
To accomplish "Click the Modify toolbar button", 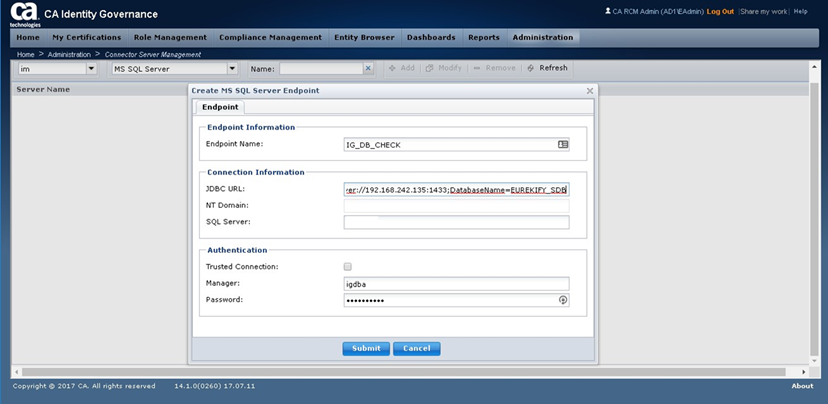I will [444, 68].
